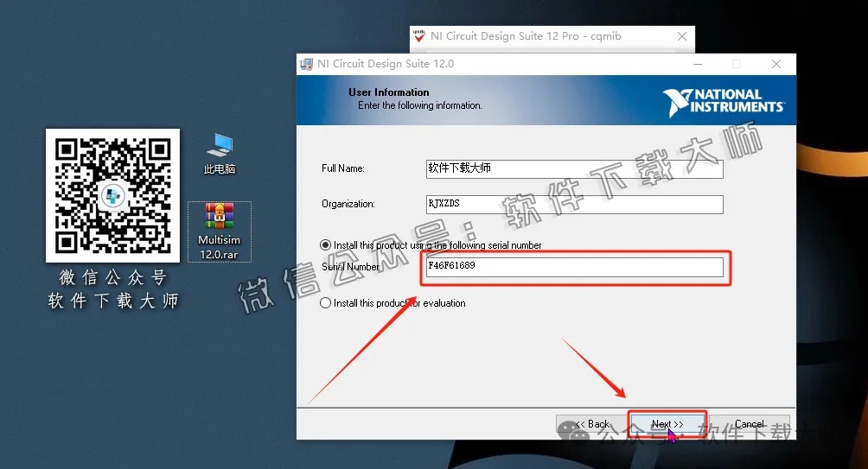
Task: Select install using the following serial number
Action: click(x=326, y=245)
